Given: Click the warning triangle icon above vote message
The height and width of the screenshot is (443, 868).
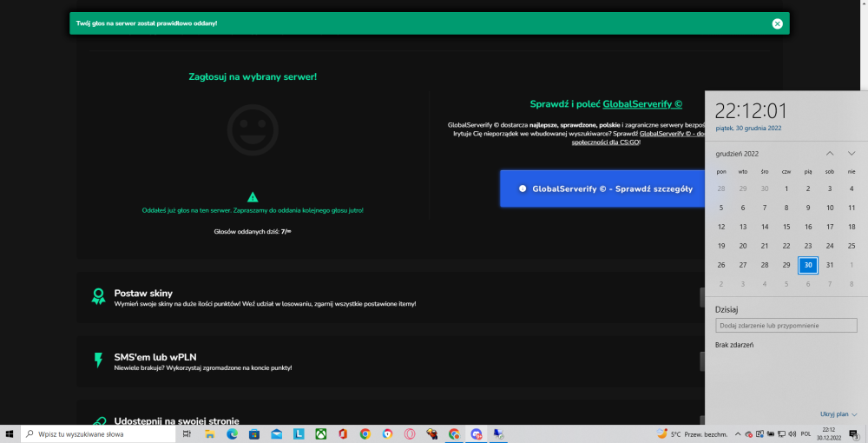Looking at the screenshot, I should pos(253,196).
